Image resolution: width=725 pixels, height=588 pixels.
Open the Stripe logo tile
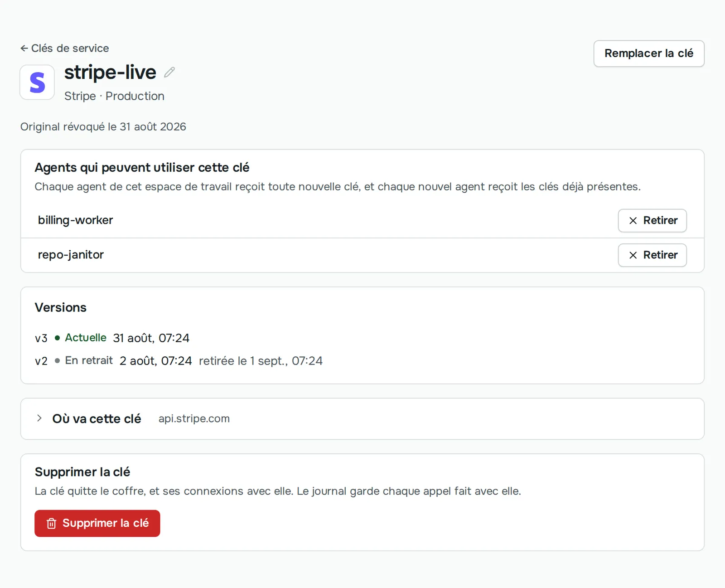tap(37, 82)
